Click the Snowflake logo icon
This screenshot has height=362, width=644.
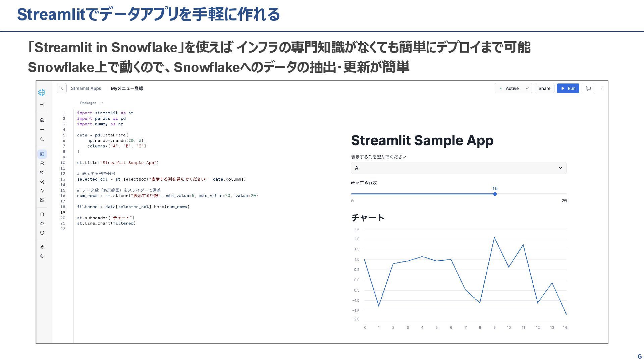42,93
